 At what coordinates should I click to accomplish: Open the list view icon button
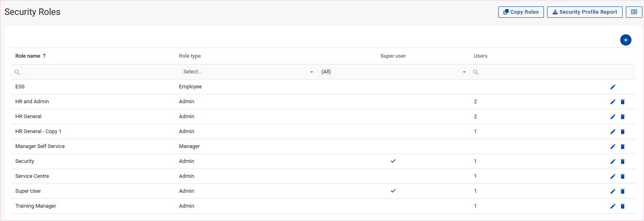[x=634, y=12]
